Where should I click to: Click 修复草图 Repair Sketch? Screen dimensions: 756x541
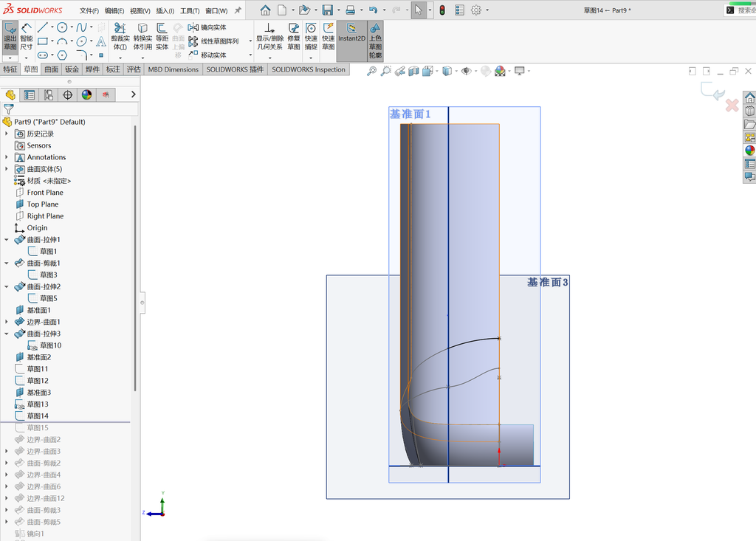294,37
